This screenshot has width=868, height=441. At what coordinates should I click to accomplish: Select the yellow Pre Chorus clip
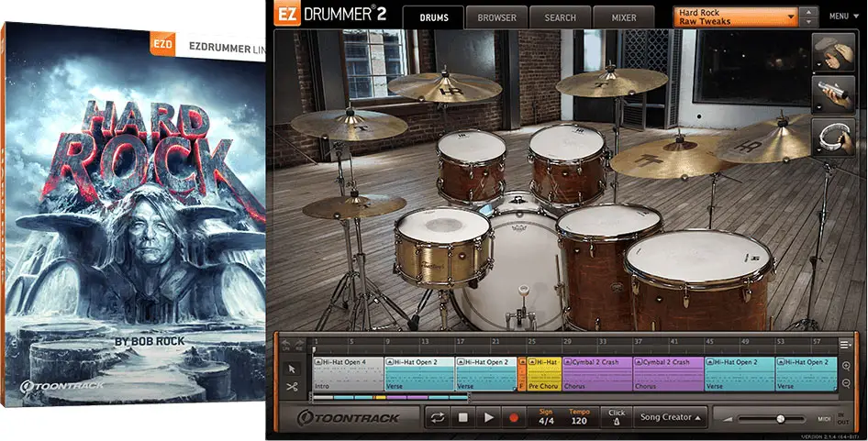click(544, 374)
